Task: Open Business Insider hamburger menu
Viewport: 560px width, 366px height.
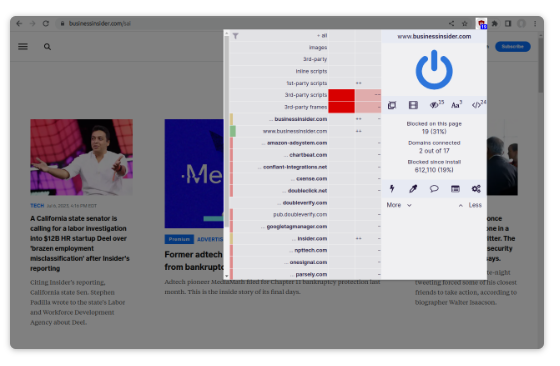Action: click(23, 46)
